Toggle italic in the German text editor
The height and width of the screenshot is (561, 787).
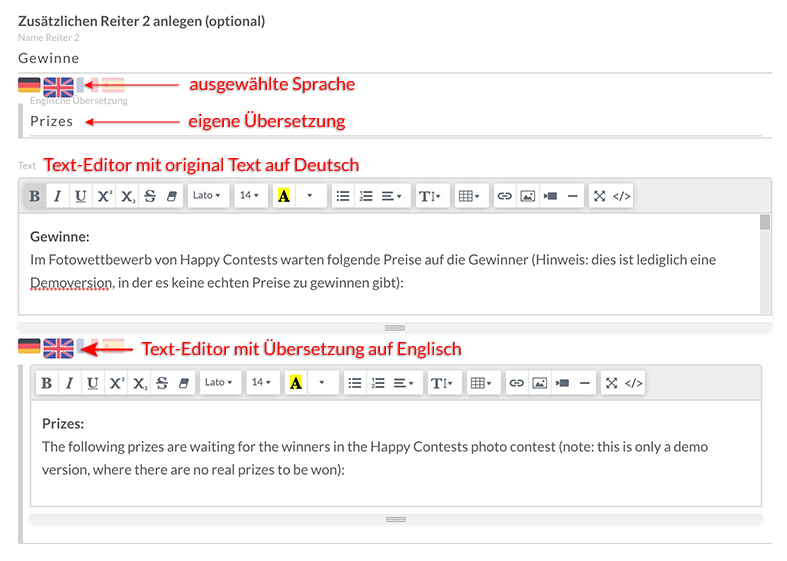58,196
